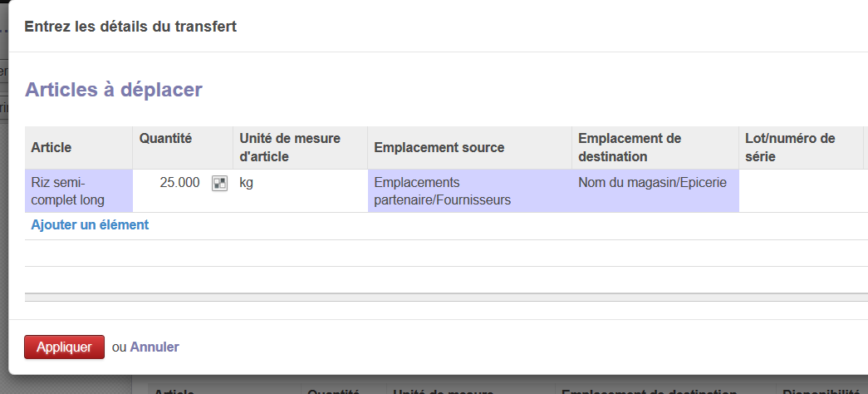The height and width of the screenshot is (394, 868).
Task: Click the Unité de mesure d'article header
Action: click(x=290, y=147)
